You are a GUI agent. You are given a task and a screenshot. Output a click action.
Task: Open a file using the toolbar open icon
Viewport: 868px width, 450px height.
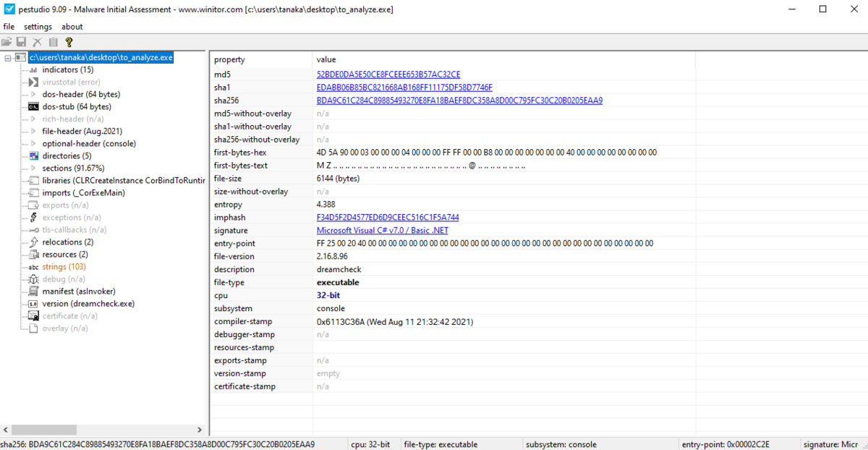(x=7, y=41)
